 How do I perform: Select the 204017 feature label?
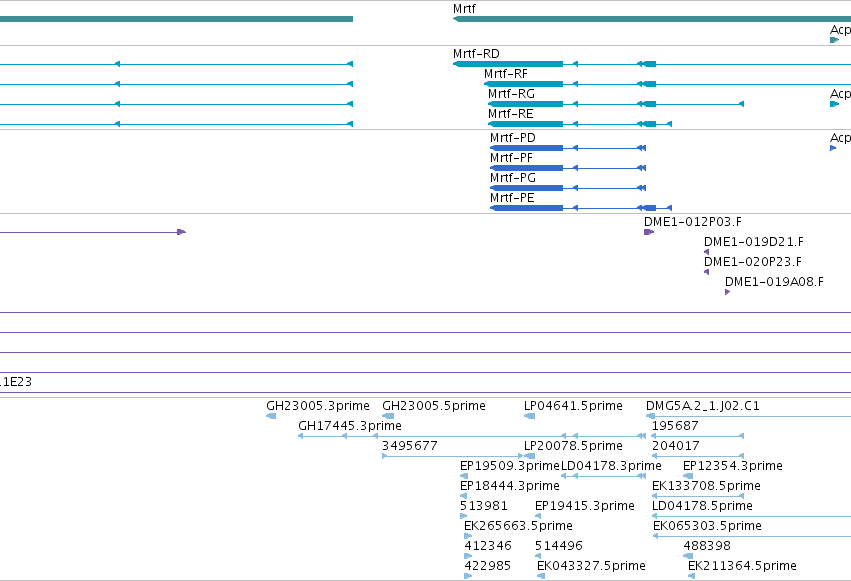(x=676, y=446)
